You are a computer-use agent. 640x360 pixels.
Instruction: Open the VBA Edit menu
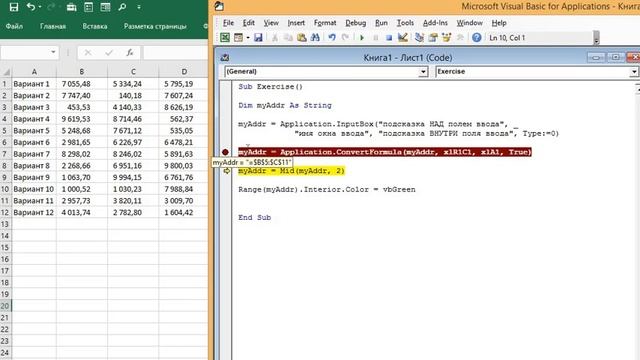[249, 23]
